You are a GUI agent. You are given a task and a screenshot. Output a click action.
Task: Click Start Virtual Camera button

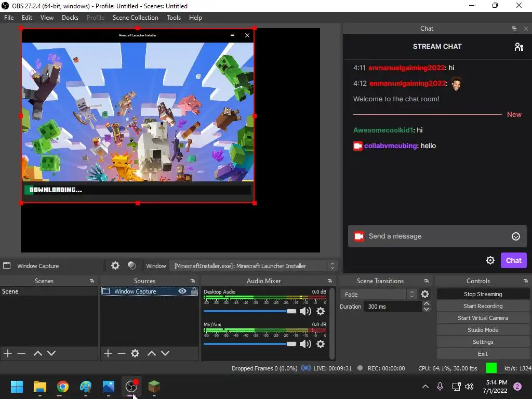point(483,318)
